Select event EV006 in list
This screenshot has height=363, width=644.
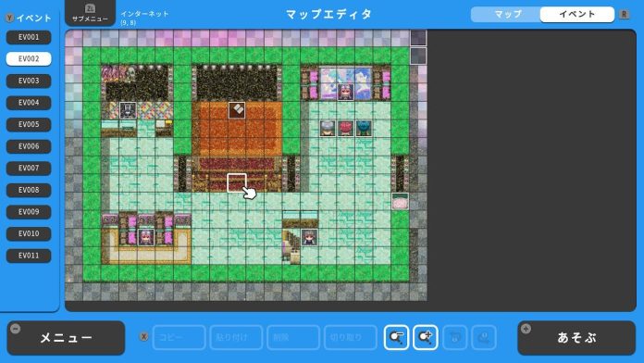(29, 146)
